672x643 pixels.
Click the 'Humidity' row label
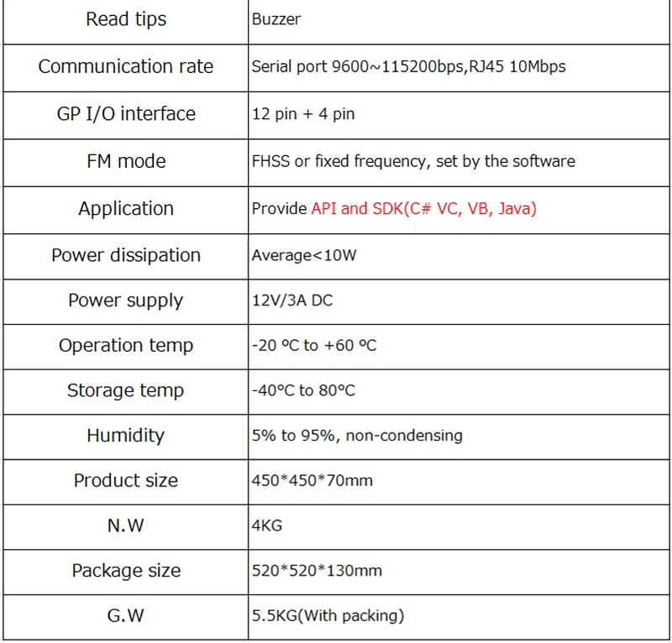(125, 435)
